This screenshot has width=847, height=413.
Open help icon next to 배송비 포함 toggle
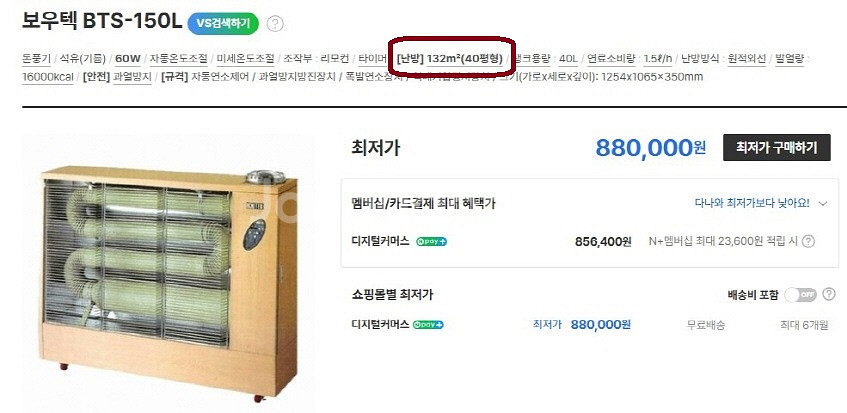829,294
